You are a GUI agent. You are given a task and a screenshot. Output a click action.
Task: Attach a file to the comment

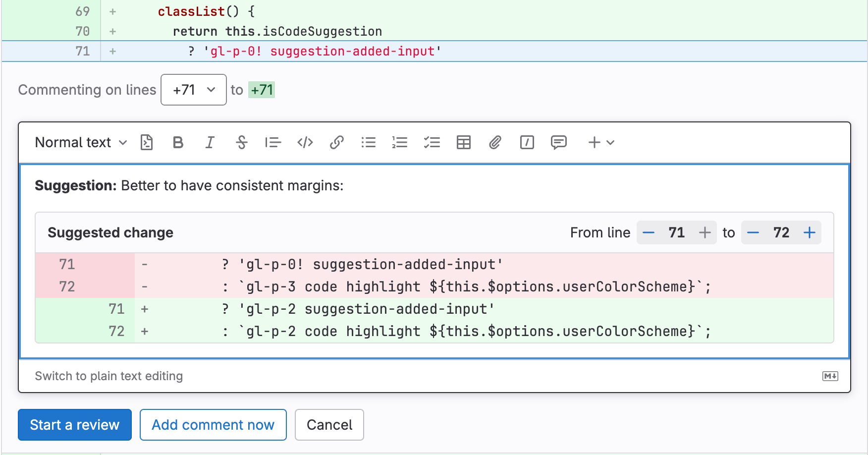click(x=494, y=143)
